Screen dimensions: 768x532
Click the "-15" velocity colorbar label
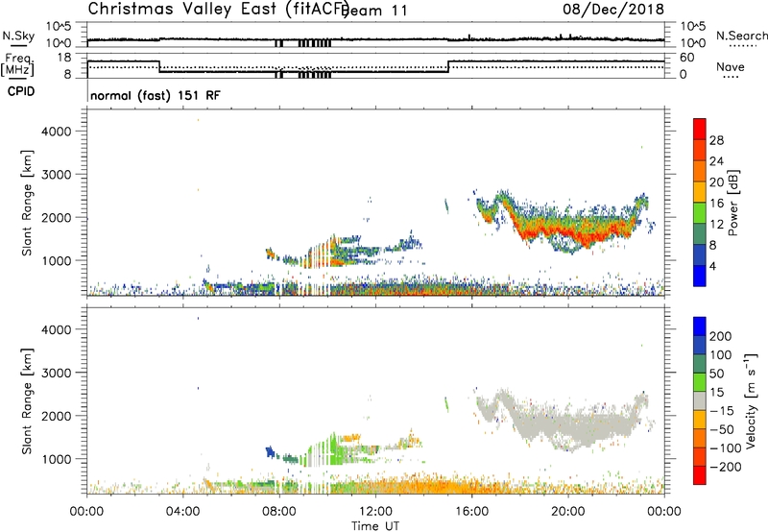722,411
